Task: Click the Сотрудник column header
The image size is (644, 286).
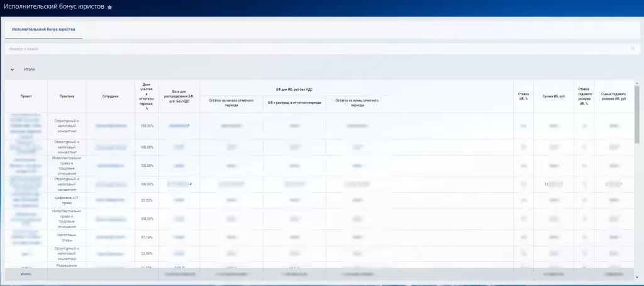Action: point(110,96)
